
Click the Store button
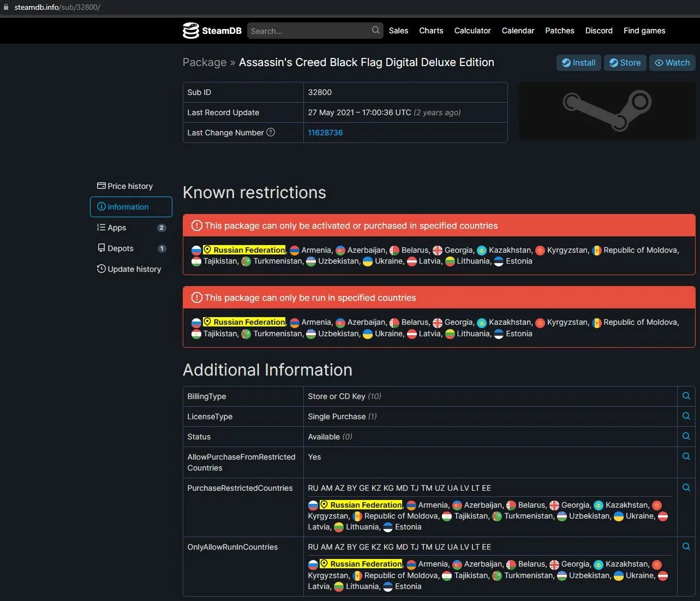coord(625,63)
